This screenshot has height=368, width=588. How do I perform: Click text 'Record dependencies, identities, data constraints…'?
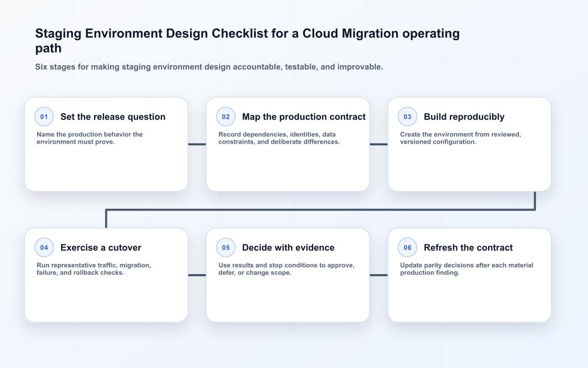pyautogui.click(x=279, y=138)
